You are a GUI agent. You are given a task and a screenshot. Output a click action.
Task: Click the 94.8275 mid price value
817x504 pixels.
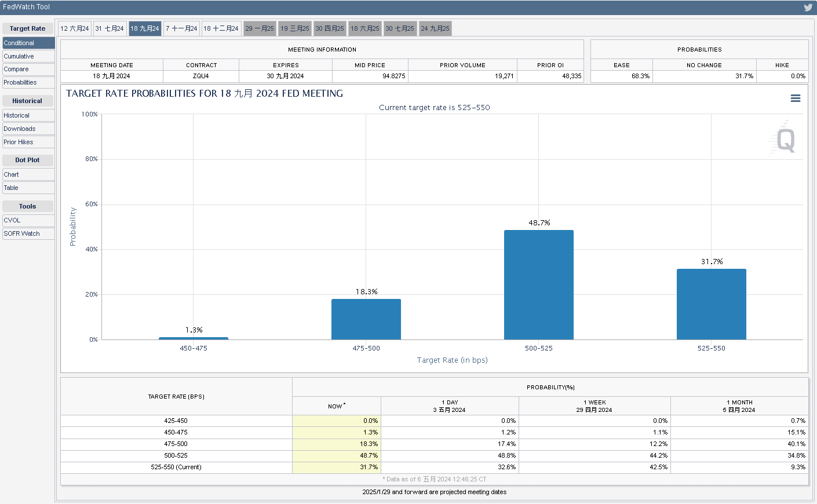point(393,76)
